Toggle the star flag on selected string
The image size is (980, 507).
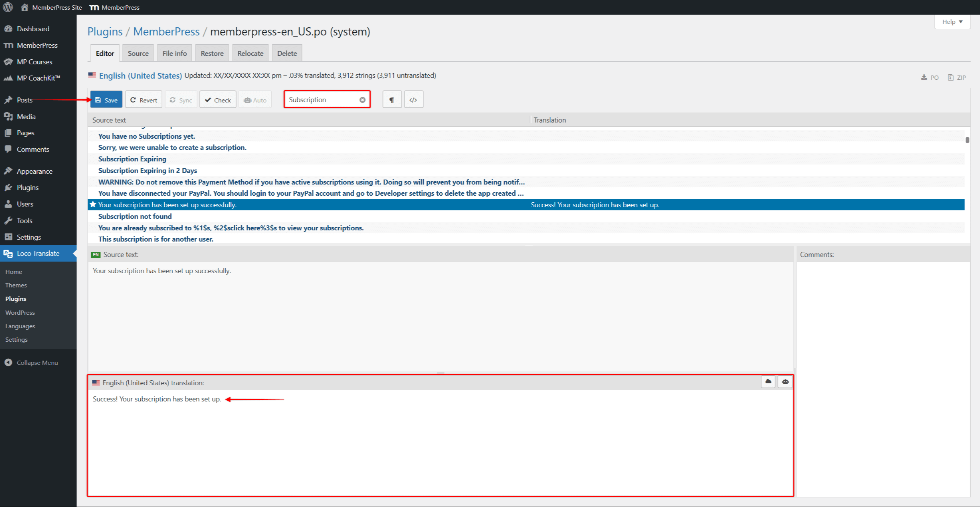click(93, 205)
